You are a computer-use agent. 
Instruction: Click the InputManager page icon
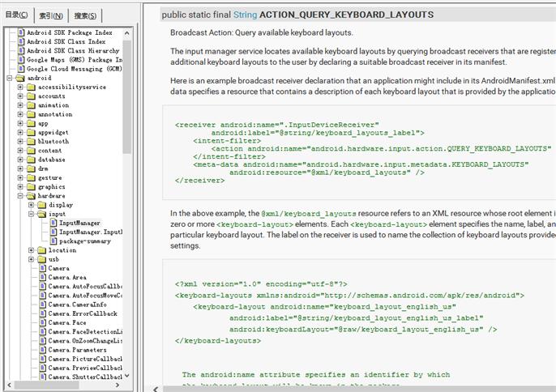click(53, 223)
